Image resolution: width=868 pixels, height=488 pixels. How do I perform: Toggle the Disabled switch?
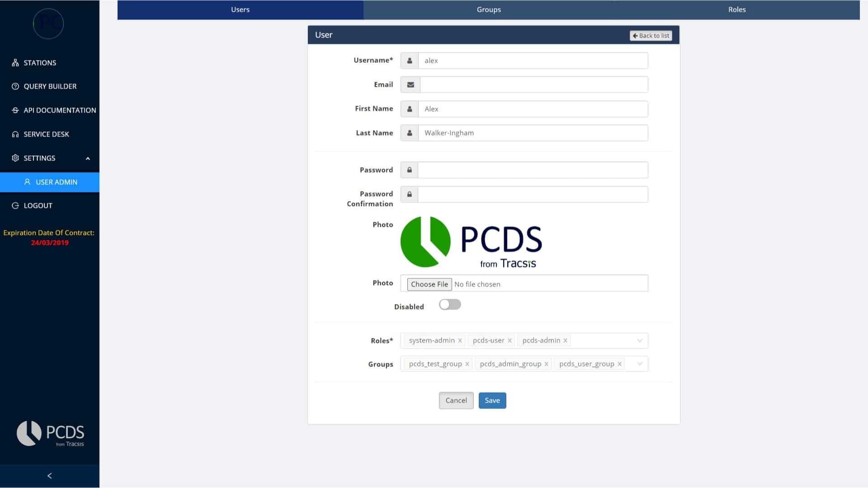[x=450, y=305]
